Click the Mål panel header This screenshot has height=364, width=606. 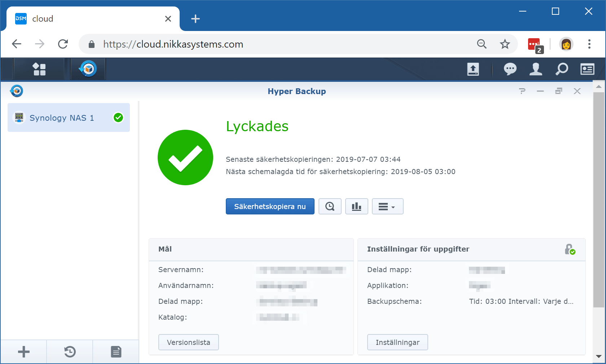tap(251, 249)
